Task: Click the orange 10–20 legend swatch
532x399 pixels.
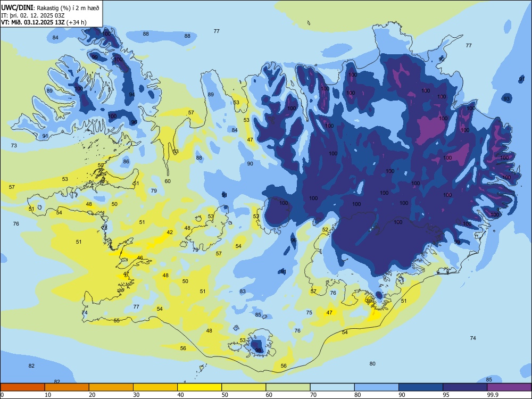Action: point(67,387)
